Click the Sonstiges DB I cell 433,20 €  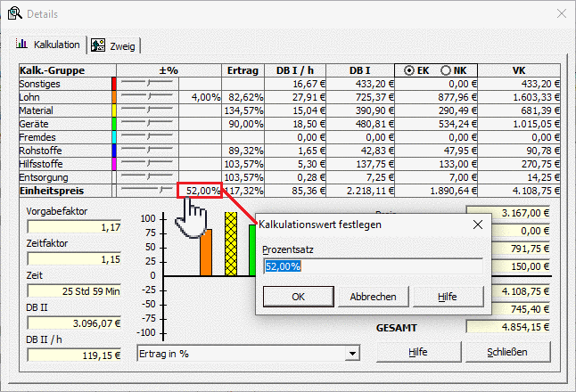pos(360,84)
